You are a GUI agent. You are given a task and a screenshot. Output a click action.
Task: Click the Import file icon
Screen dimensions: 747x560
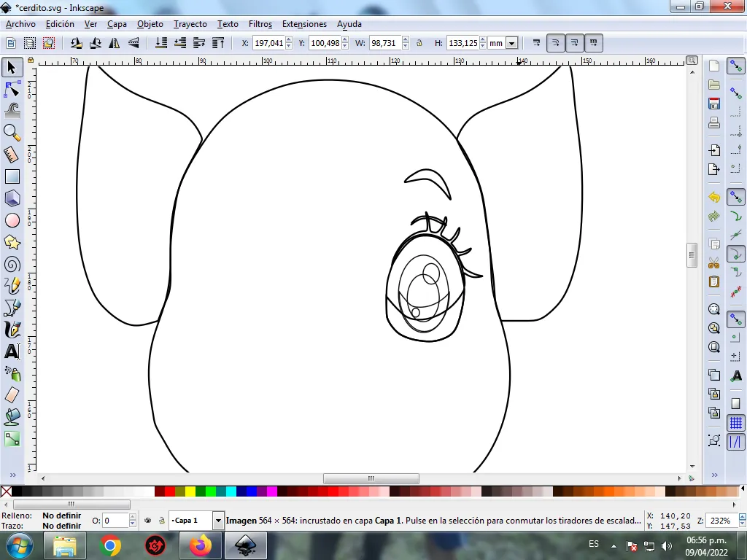coord(713,150)
